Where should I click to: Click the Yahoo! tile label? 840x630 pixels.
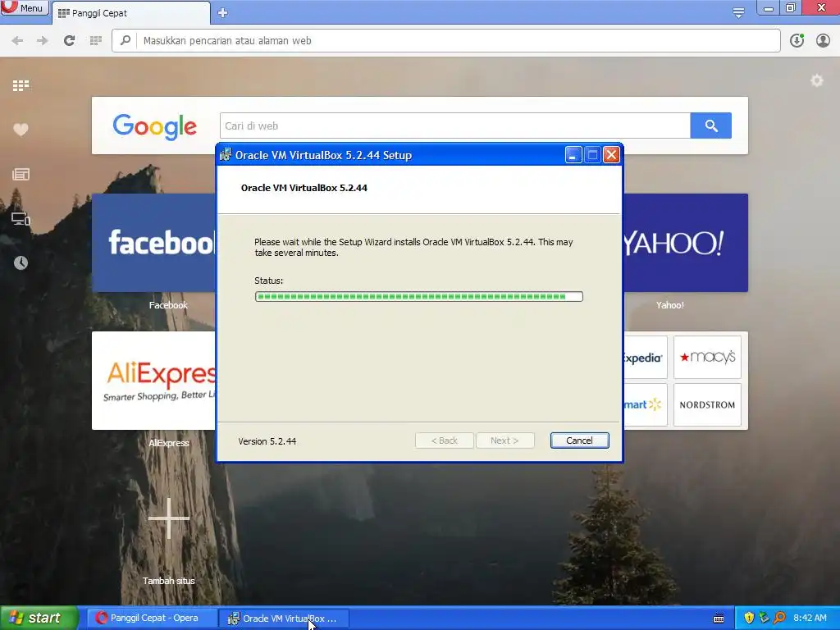[670, 305]
